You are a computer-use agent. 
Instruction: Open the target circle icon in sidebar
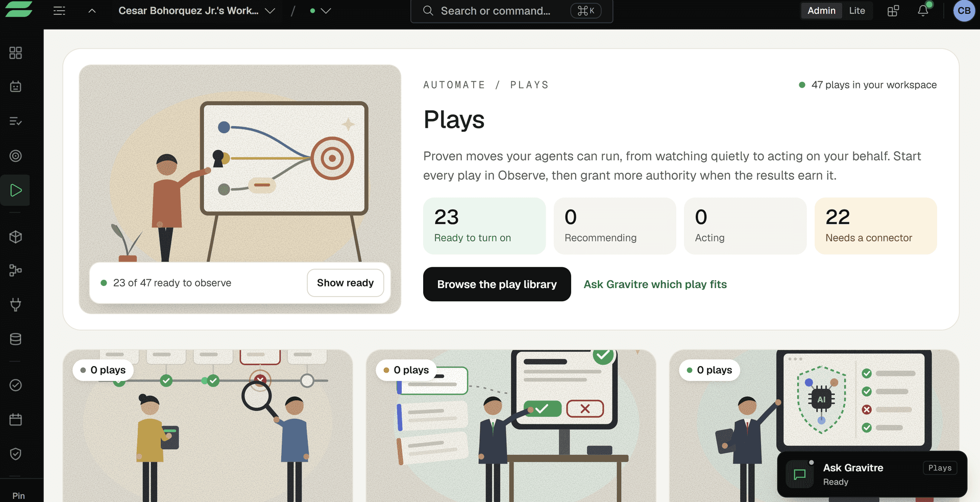[16, 156]
